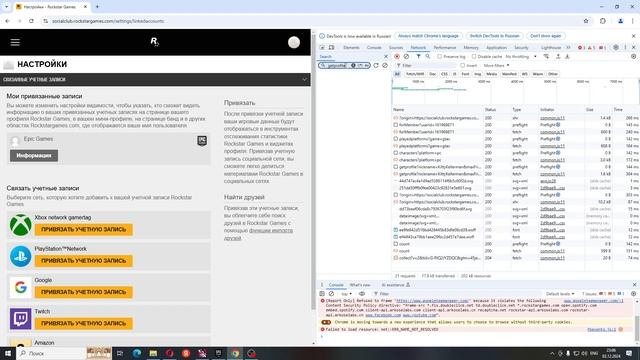640x360 pixels.
Task: Create live expression with the eye icon
Action: [362, 293]
